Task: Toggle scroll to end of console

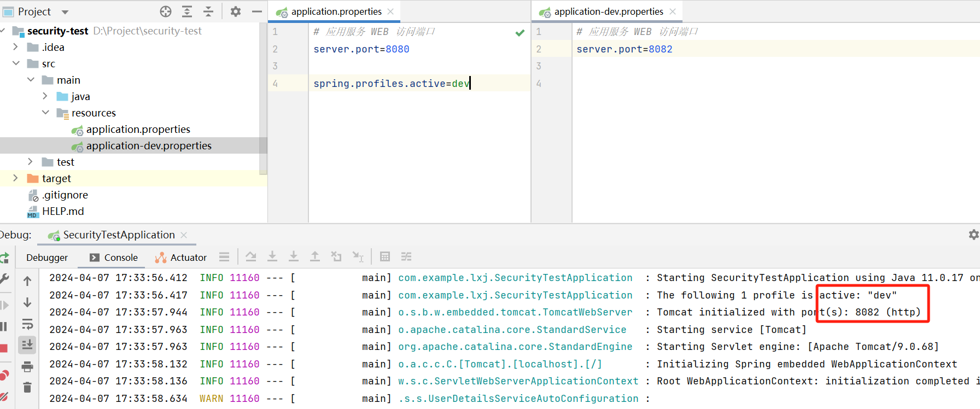Action: point(27,344)
